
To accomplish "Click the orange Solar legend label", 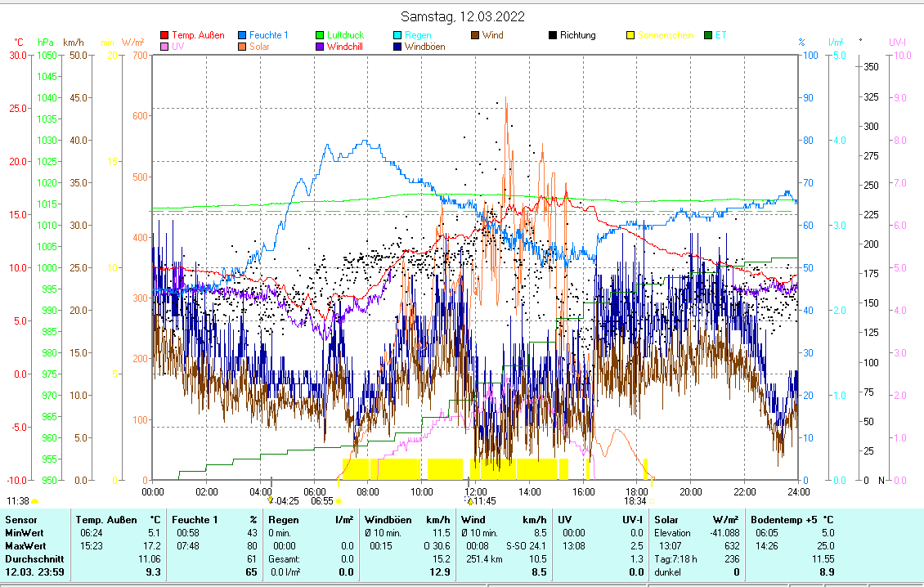I will (x=261, y=47).
